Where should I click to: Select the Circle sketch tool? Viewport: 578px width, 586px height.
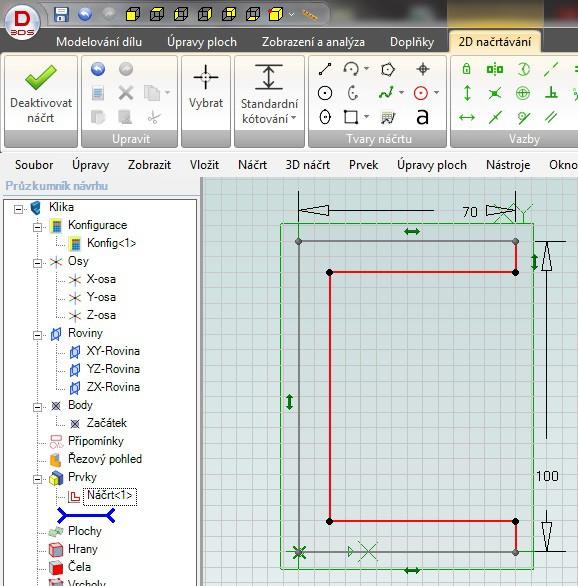tap(325, 93)
